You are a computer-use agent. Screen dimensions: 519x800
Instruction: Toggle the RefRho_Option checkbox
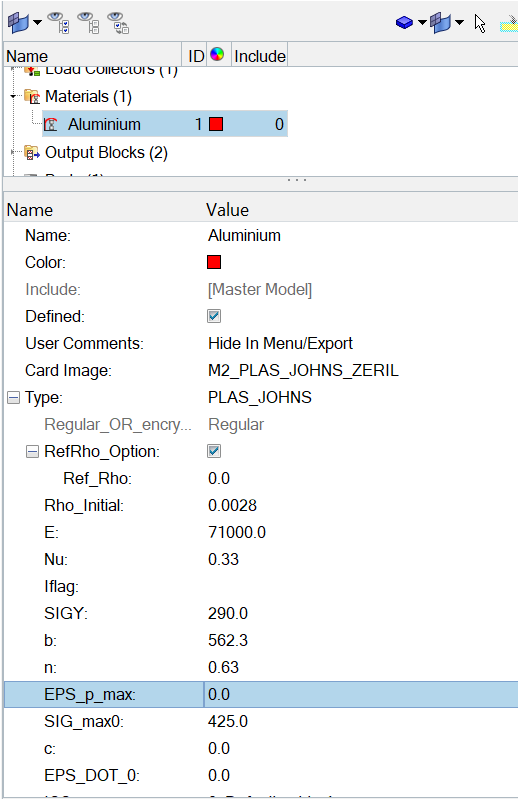click(x=214, y=452)
